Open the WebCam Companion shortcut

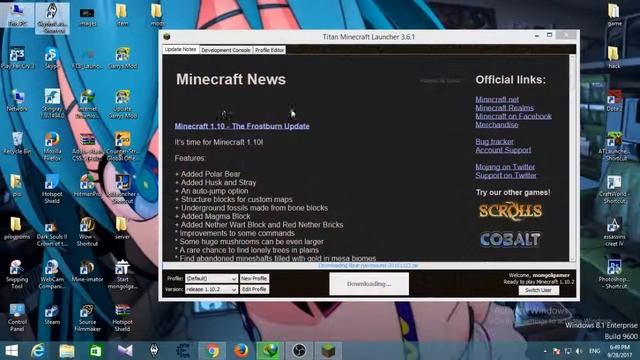pos(52,274)
